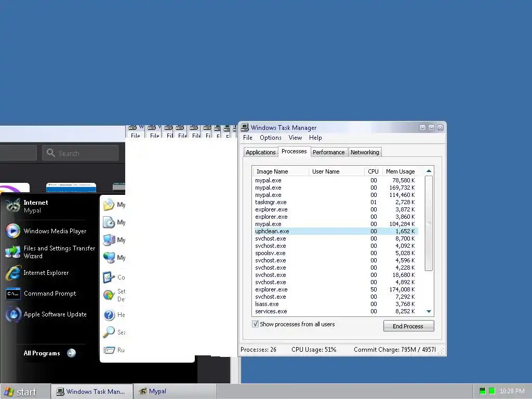This screenshot has height=399, width=532.
Task: Select svchost.exe row using 18,680 K
Action: pyautogui.click(x=336, y=275)
